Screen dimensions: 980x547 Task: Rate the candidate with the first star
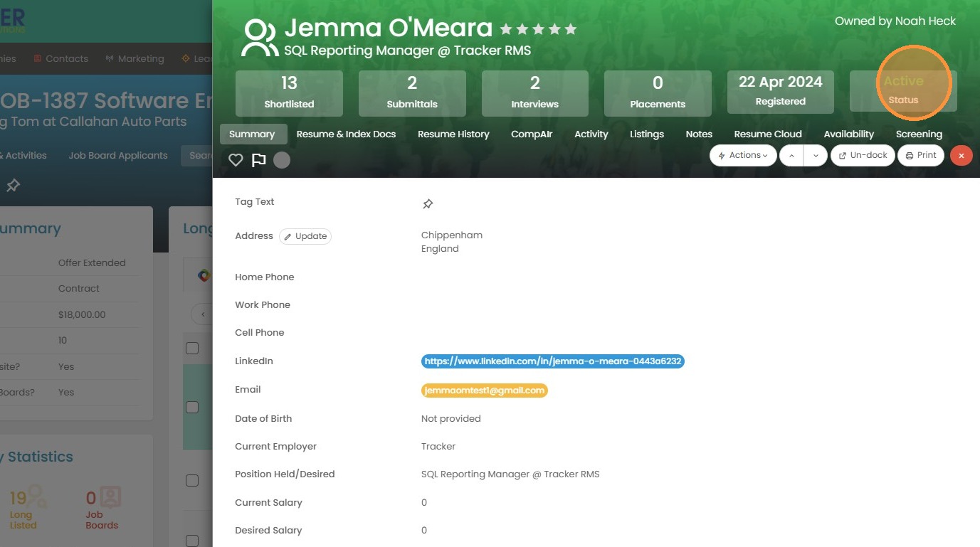click(x=506, y=29)
